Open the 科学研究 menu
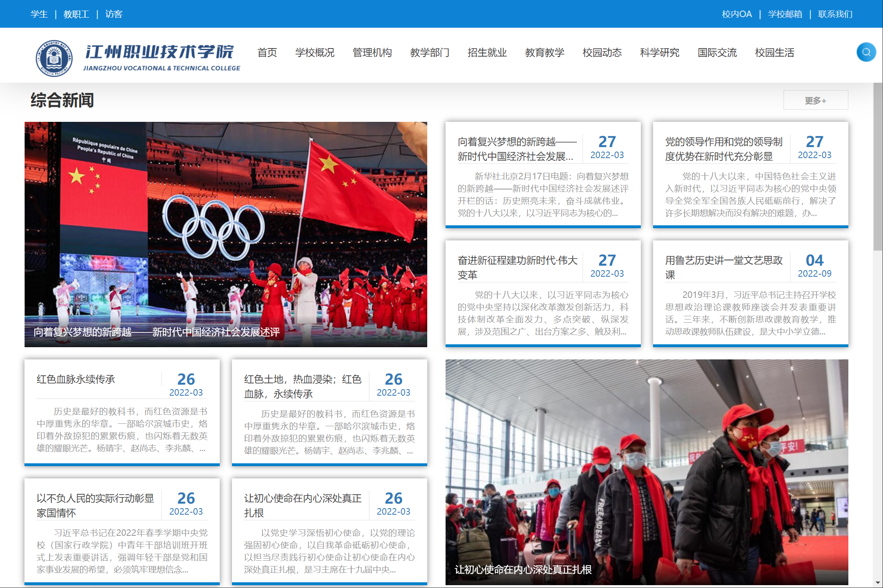This screenshot has height=588, width=883. [659, 53]
